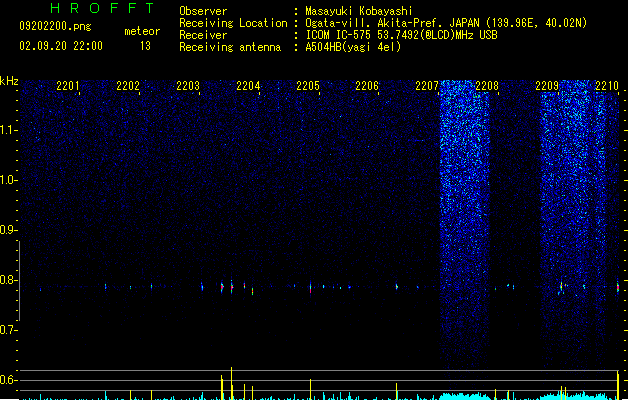Click the Ogata-vill. Akita-Pref. JAPAN location text

click(x=446, y=23)
